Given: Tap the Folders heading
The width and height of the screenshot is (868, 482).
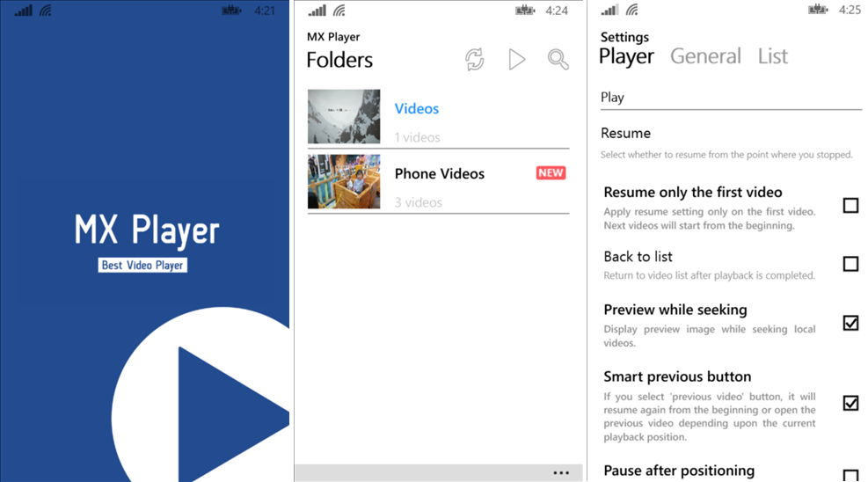Looking at the screenshot, I should [339, 60].
